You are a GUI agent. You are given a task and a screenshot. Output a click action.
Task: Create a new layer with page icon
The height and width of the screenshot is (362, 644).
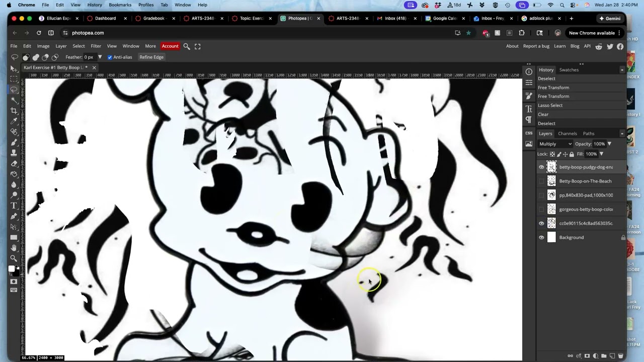612,356
